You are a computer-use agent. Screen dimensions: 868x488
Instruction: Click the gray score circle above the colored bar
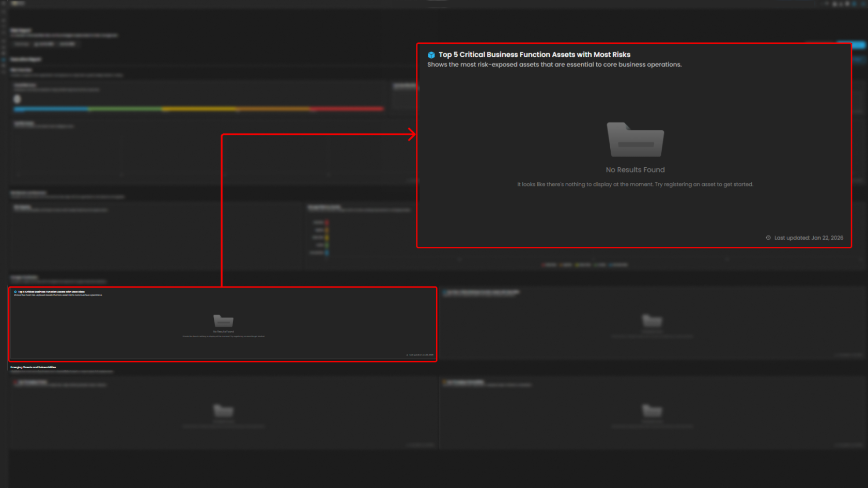click(17, 99)
